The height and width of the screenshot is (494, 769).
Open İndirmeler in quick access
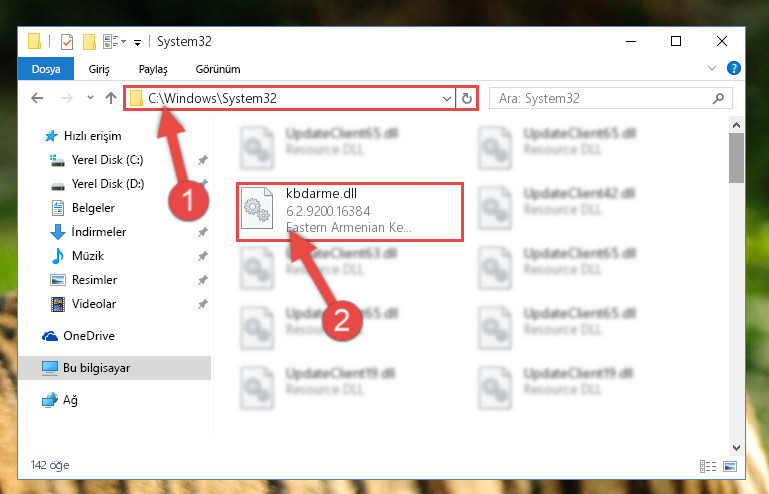click(x=99, y=232)
